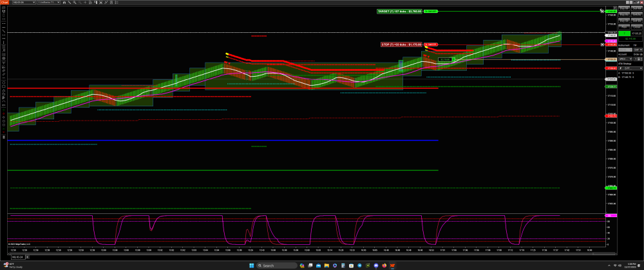Viewport: 644px width, 270px height.
Task: Open the Indicators toolbar icon
Action: (x=101, y=3)
